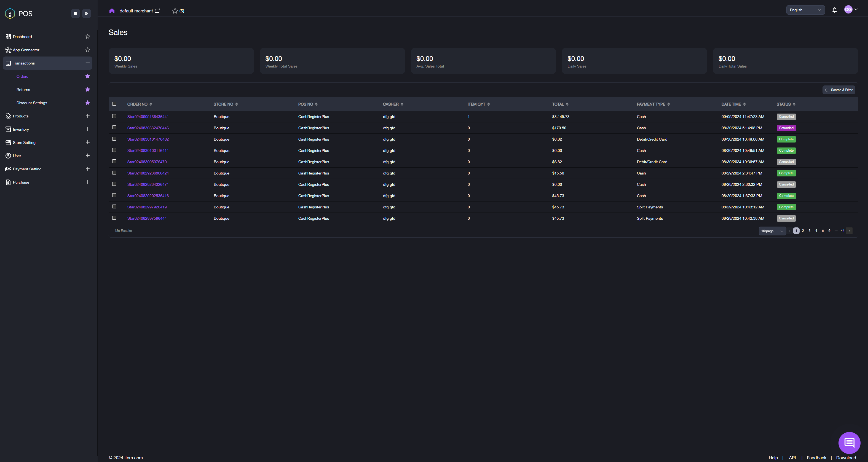This screenshot has width=868, height=462.
Task: Click the favorites star with count (5)
Action: coord(178,11)
